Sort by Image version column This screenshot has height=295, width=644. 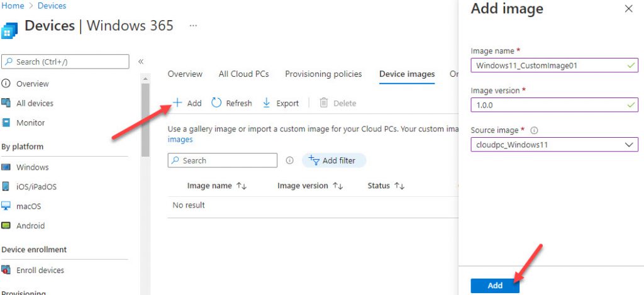point(310,186)
